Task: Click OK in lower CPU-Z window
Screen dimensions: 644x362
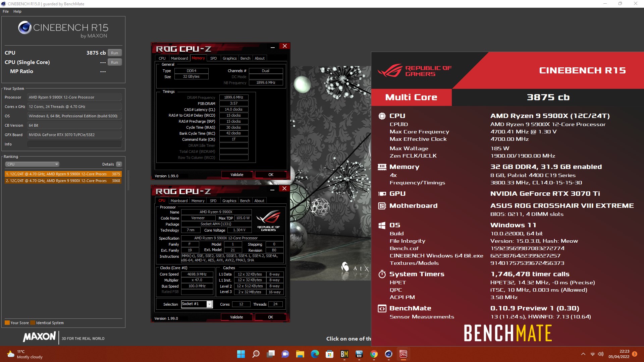Action: [x=270, y=317]
